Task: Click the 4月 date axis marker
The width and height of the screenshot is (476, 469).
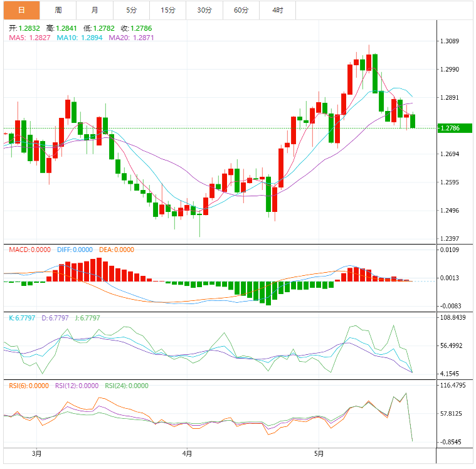Action: click(x=187, y=453)
